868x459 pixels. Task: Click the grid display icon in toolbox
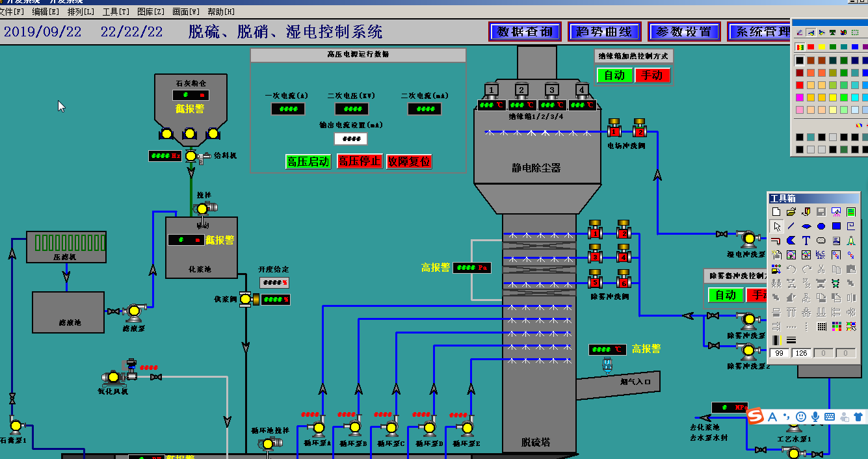click(821, 326)
